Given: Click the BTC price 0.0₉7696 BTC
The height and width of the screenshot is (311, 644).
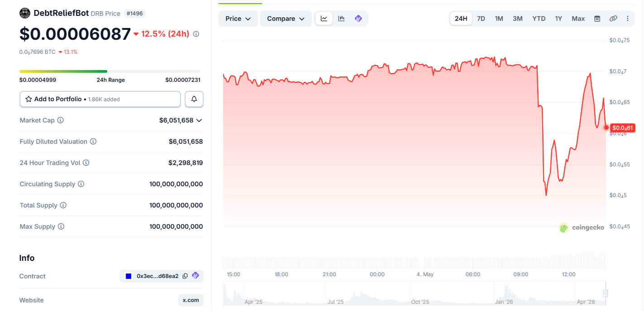Looking at the screenshot, I should point(38,52).
